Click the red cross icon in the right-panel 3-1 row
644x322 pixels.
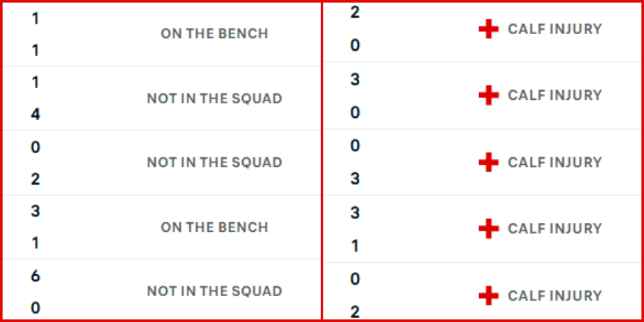pyautogui.click(x=489, y=229)
